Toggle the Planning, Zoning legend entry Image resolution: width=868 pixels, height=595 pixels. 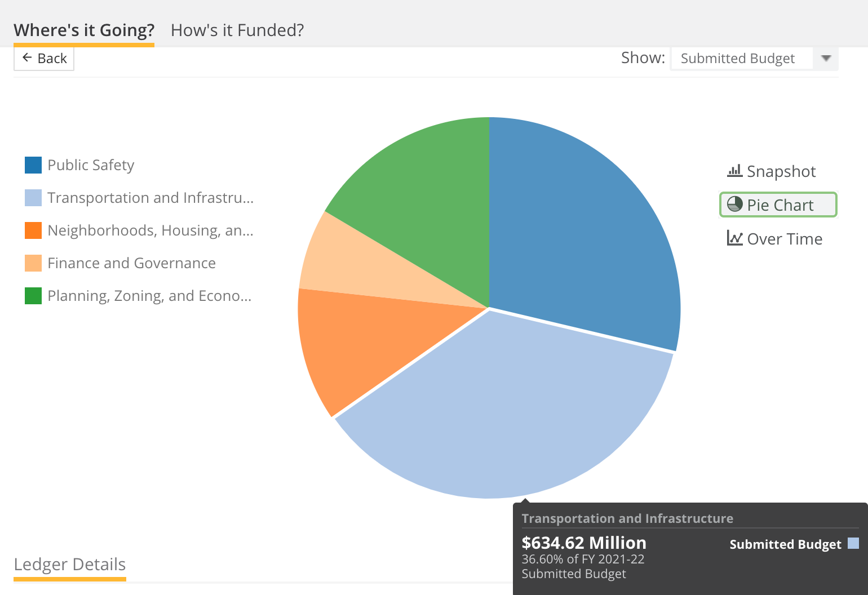pyautogui.click(x=139, y=296)
